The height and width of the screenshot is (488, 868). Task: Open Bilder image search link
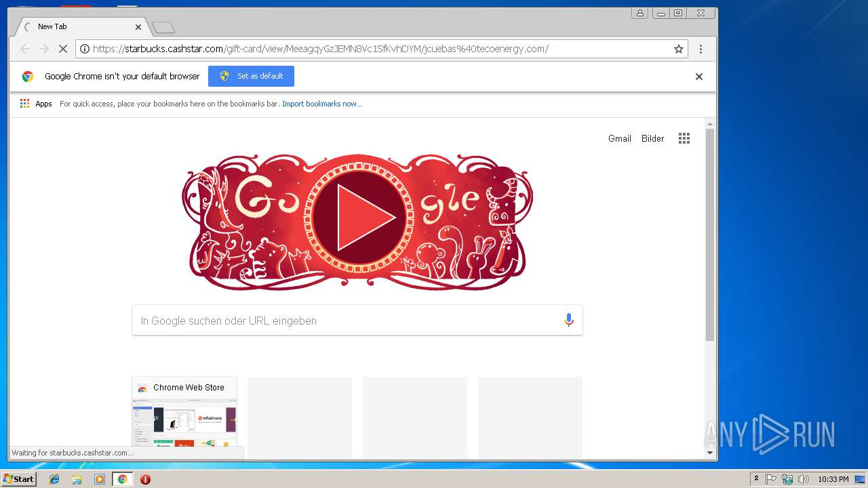coord(652,138)
